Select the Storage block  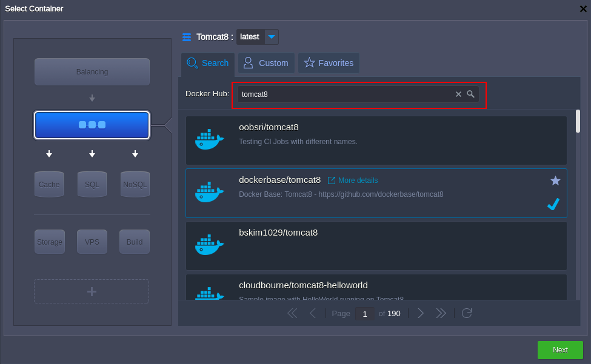(50, 242)
